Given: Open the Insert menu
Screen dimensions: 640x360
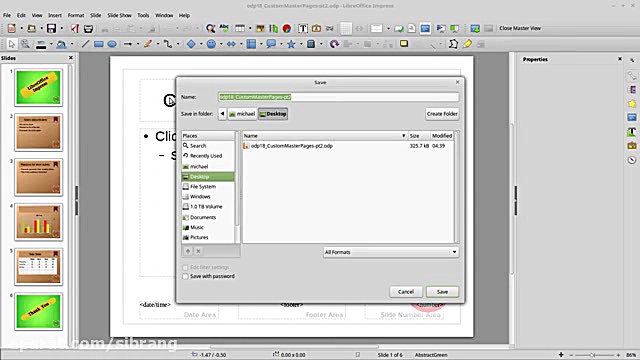Looking at the screenshot, I should pos(55,15).
